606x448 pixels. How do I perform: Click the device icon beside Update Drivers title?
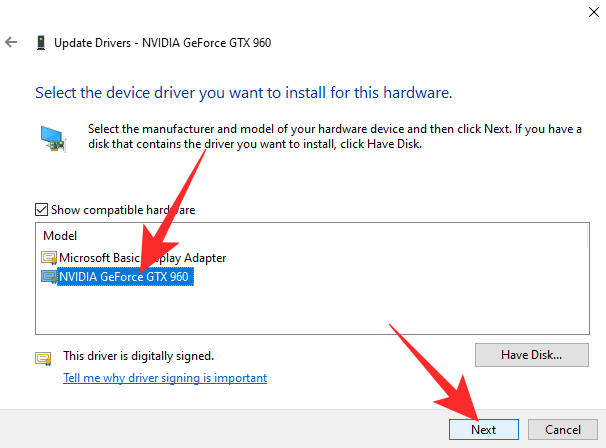(40, 43)
